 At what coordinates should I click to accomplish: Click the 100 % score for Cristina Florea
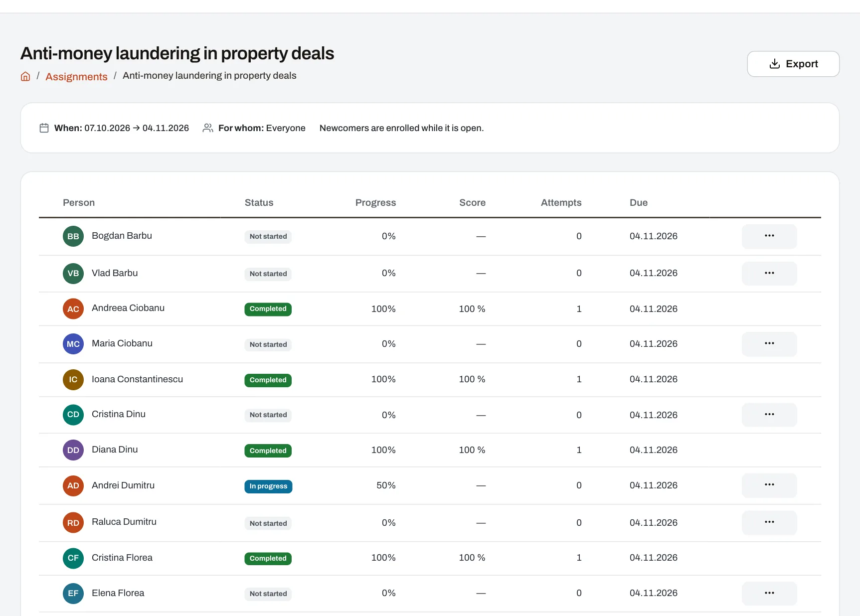click(472, 558)
